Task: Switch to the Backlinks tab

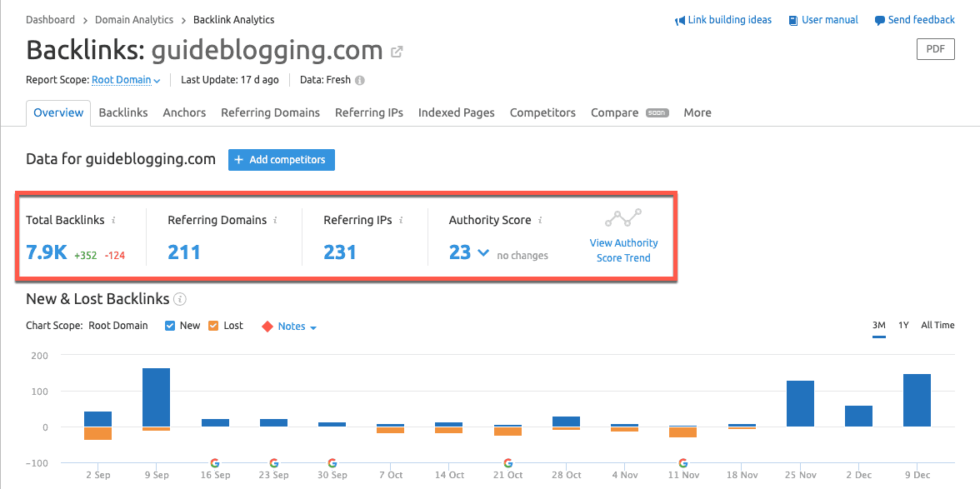Action: (123, 113)
